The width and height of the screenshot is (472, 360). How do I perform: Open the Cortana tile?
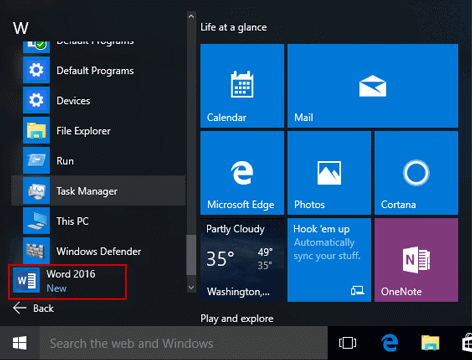(416, 173)
